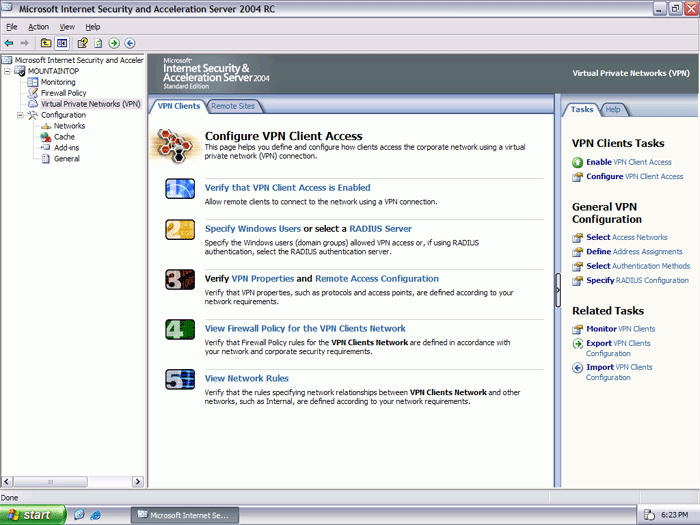The width and height of the screenshot is (700, 525).
Task: Click the green Export arrow toolbar icon
Action: coord(114,43)
